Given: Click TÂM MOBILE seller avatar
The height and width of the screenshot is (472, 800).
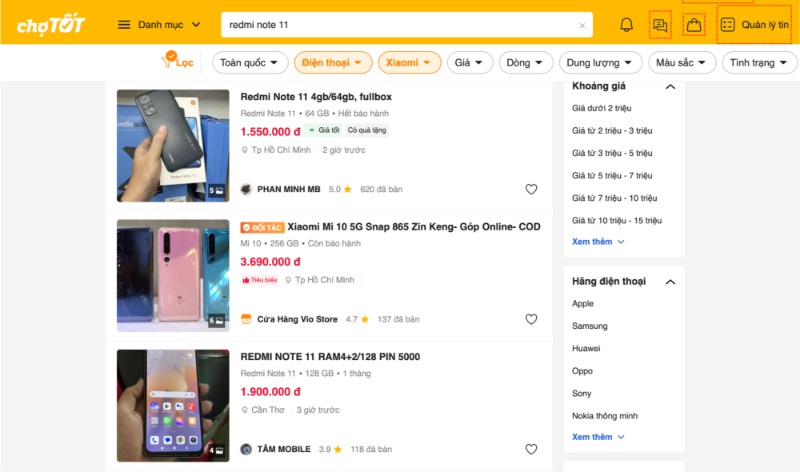Looking at the screenshot, I should tap(246, 450).
